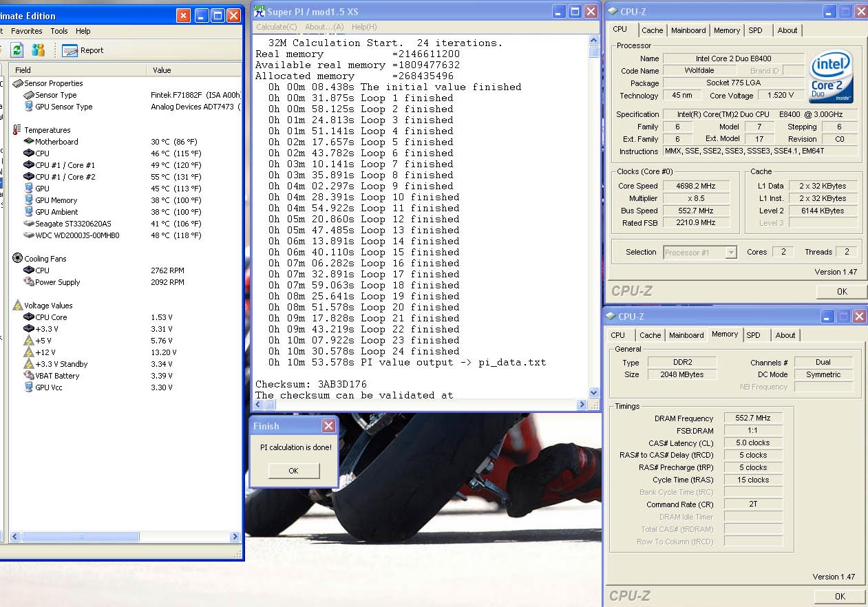Image resolution: width=868 pixels, height=607 pixels.
Task: Switch to CPU tab in the lower CPU-Z window
Action: [618, 335]
